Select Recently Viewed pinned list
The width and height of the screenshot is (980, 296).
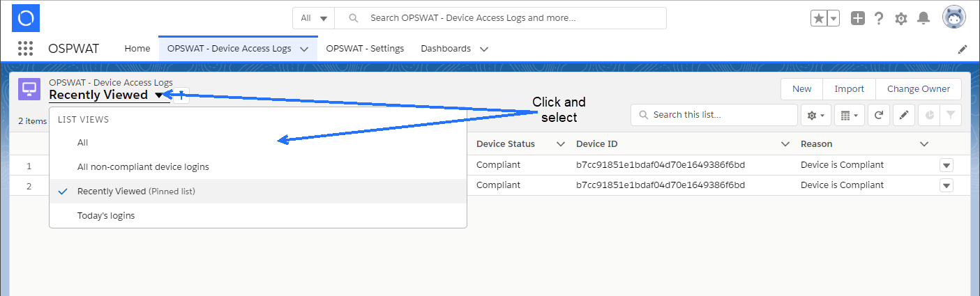point(258,191)
